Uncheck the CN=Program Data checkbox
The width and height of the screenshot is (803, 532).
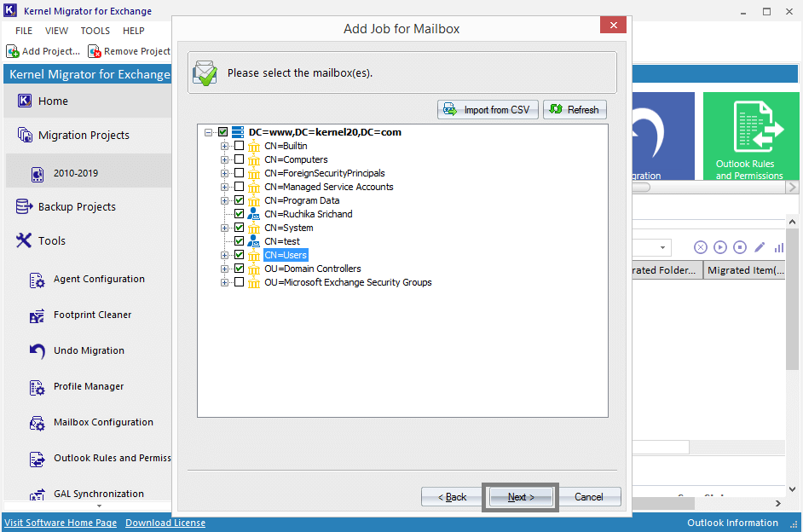click(240, 200)
